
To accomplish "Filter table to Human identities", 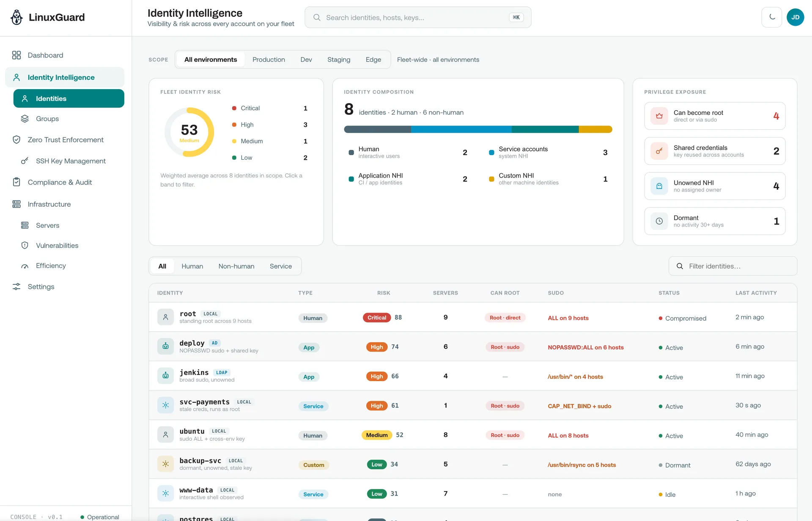I will point(192,266).
